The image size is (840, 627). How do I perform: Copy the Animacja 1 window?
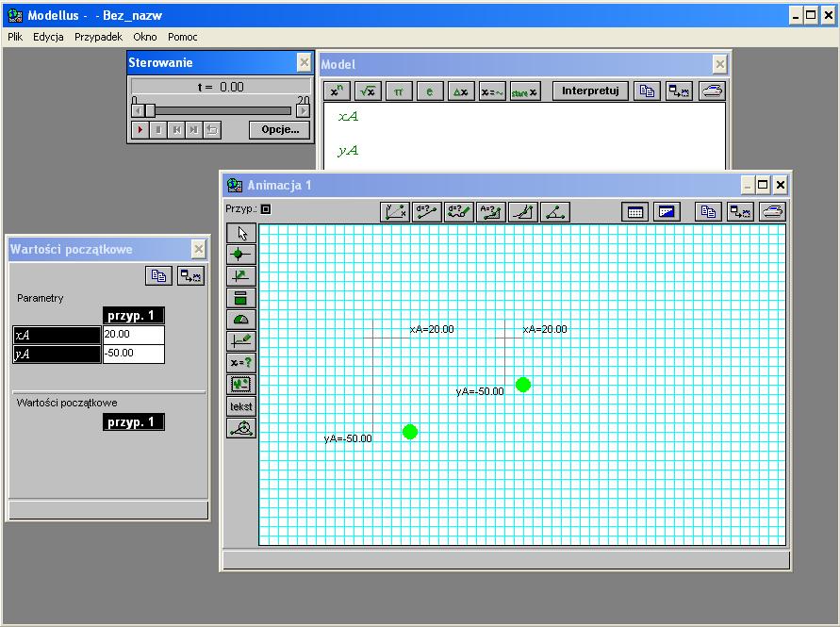click(x=708, y=212)
